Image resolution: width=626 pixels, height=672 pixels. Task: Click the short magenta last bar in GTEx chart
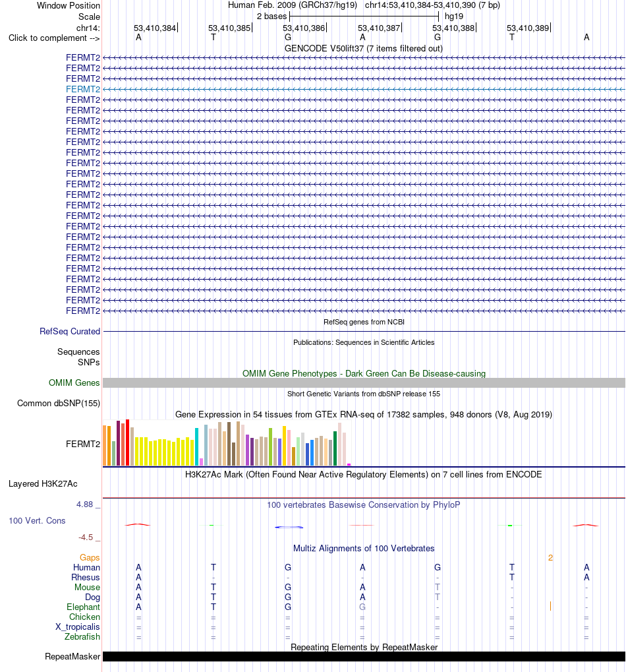point(349,464)
